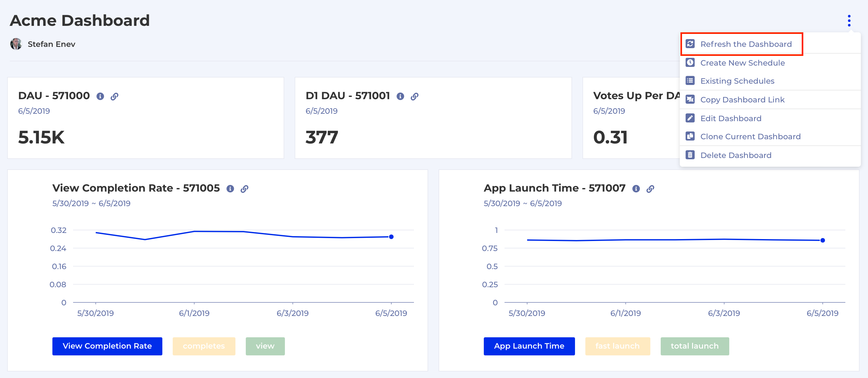Toggle the 'fast launch' series legend
The image size is (868, 378).
(617, 346)
